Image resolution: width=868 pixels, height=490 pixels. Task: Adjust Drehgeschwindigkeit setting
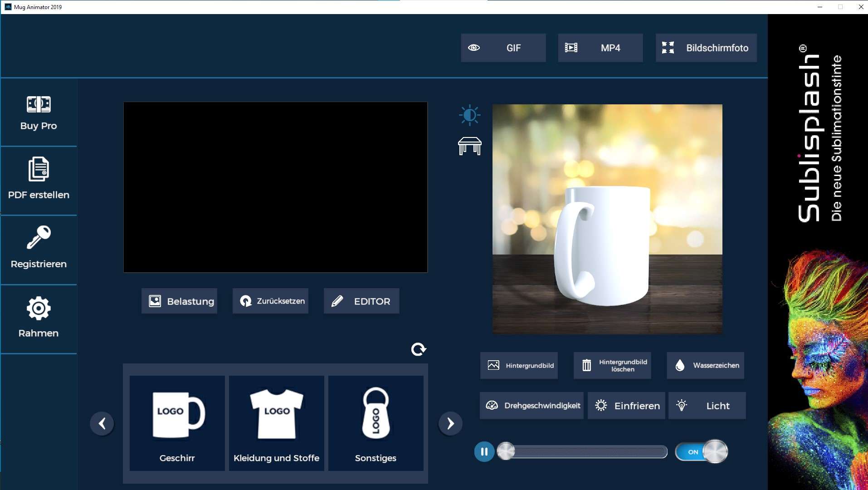click(532, 406)
